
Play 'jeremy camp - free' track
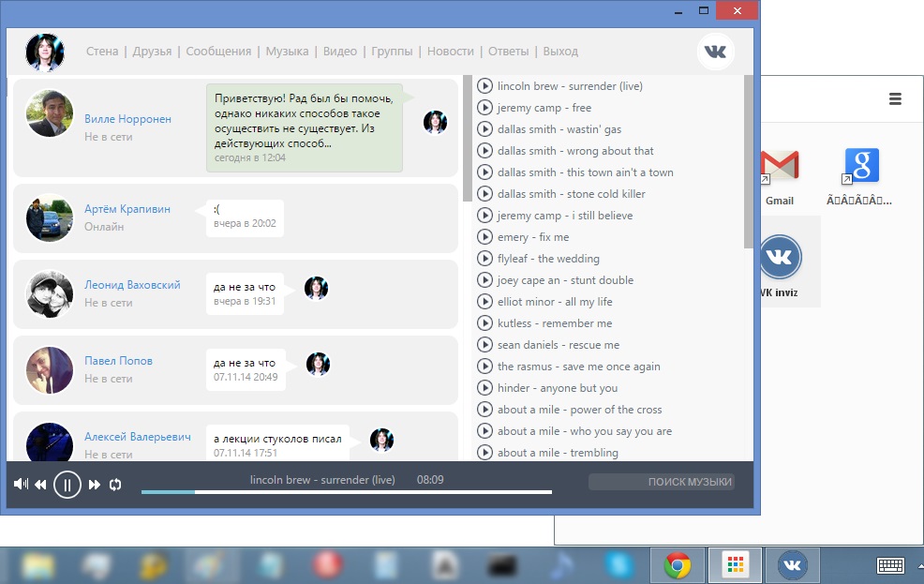point(485,108)
